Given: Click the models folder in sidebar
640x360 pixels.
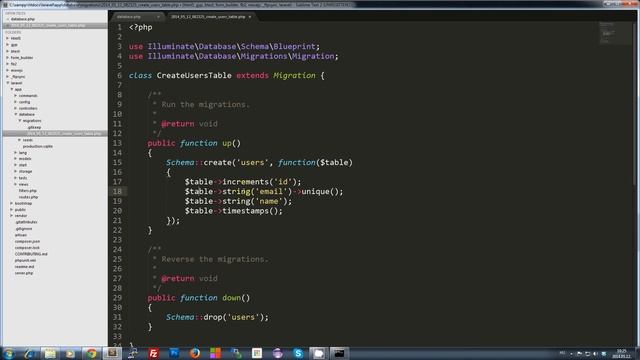Looking at the screenshot, I should (25, 159).
